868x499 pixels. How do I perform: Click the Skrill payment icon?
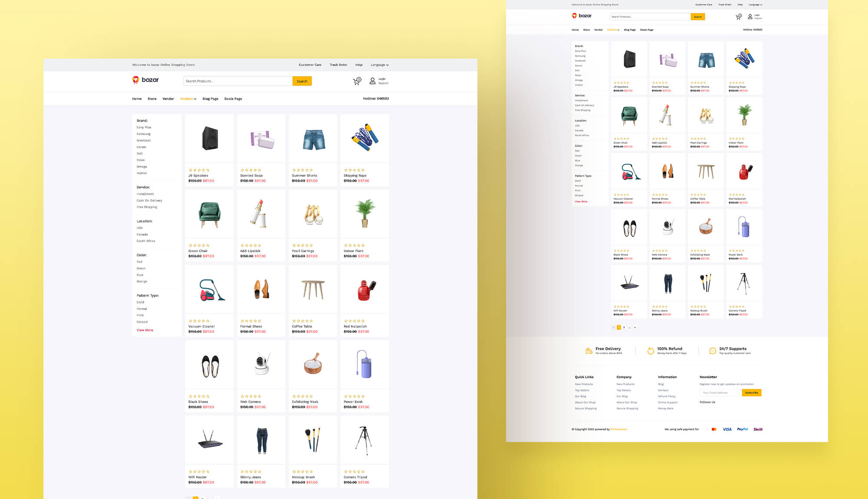pyautogui.click(x=758, y=429)
